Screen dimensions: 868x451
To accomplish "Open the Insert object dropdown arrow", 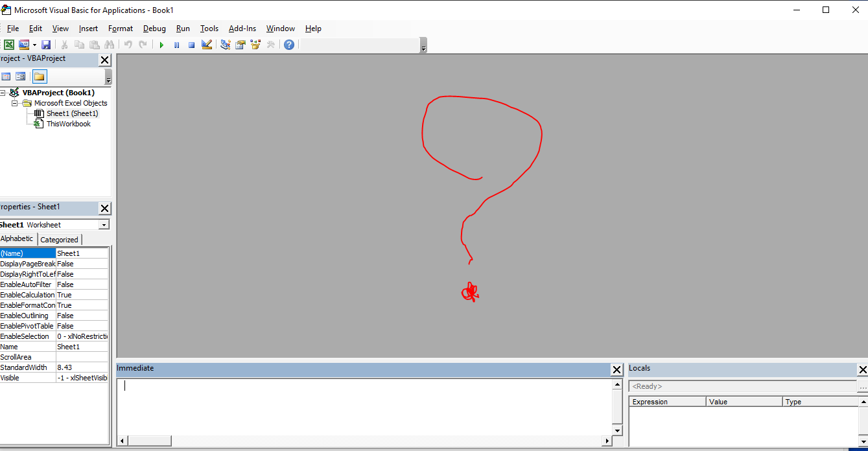I will [34, 45].
